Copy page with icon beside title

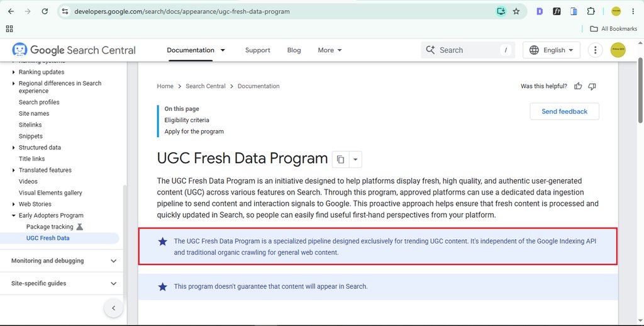coord(340,159)
